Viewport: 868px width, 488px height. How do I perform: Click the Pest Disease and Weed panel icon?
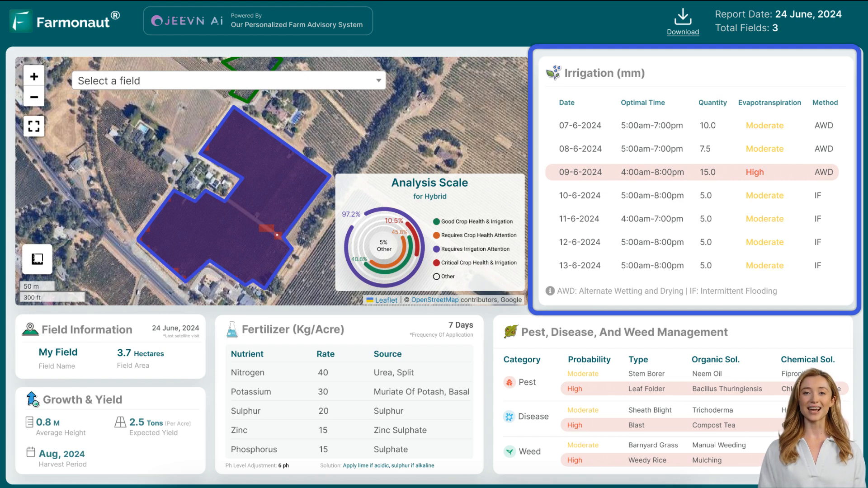[510, 331]
